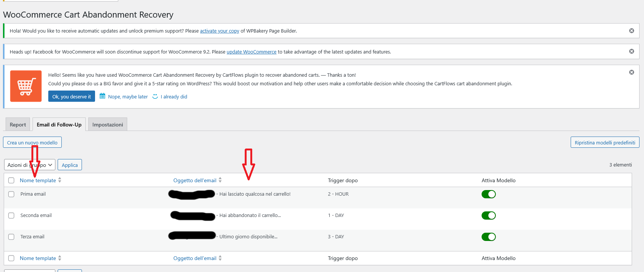
Task: Dismiss the CartFlows rating request notice
Action: click(631, 72)
